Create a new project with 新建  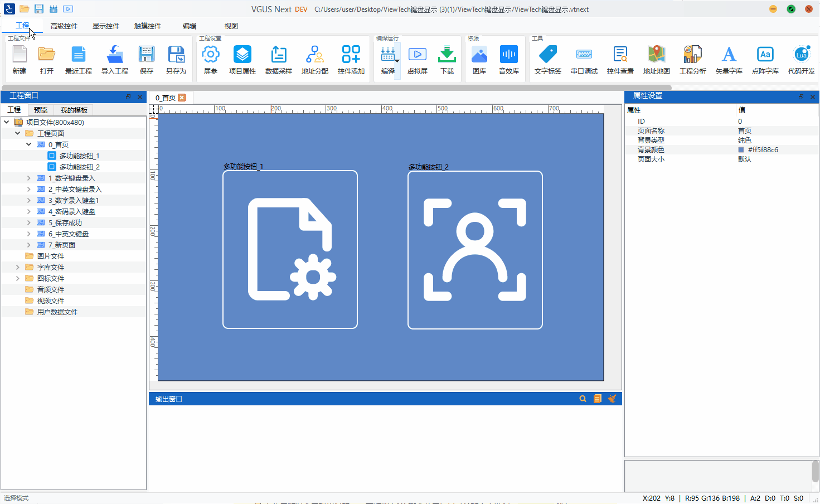coord(20,60)
